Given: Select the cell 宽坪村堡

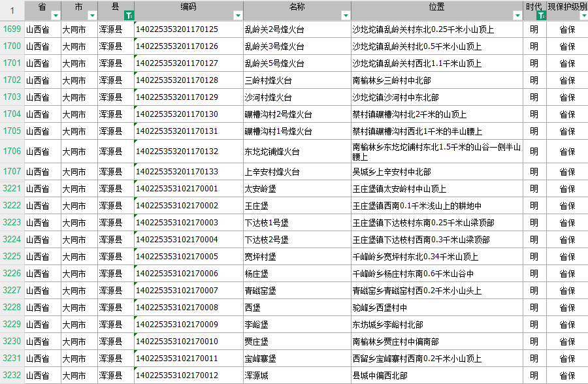Looking at the screenshot, I should 297,257.
